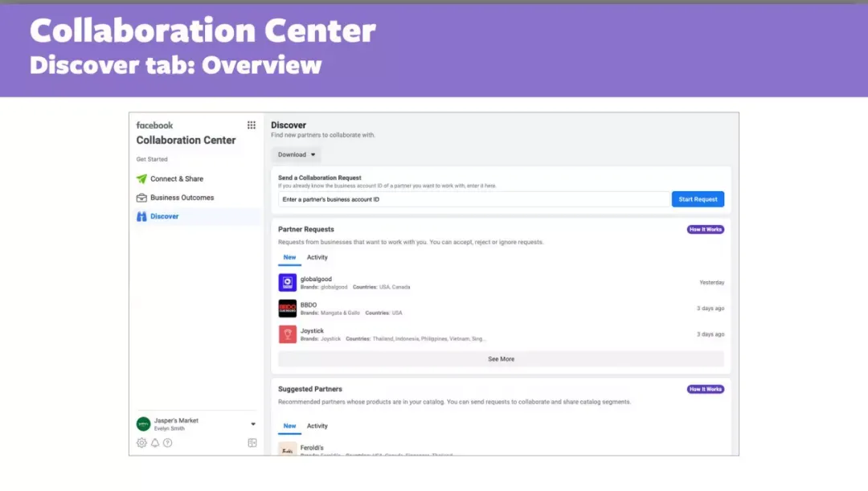Switch to New tab under Suggested Partners
The height and width of the screenshot is (491, 868).
[x=289, y=426]
